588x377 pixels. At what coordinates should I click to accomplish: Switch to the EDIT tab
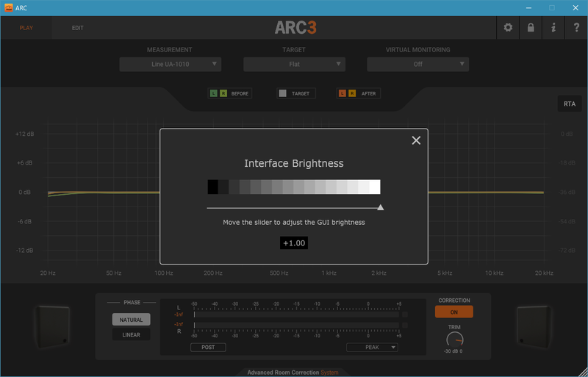pyautogui.click(x=78, y=28)
